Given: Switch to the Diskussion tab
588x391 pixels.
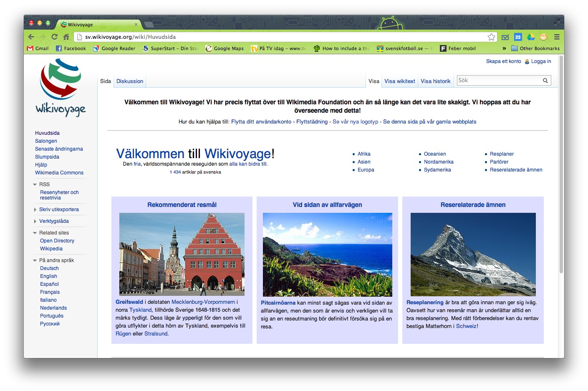Looking at the screenshot, I should 129,81.
